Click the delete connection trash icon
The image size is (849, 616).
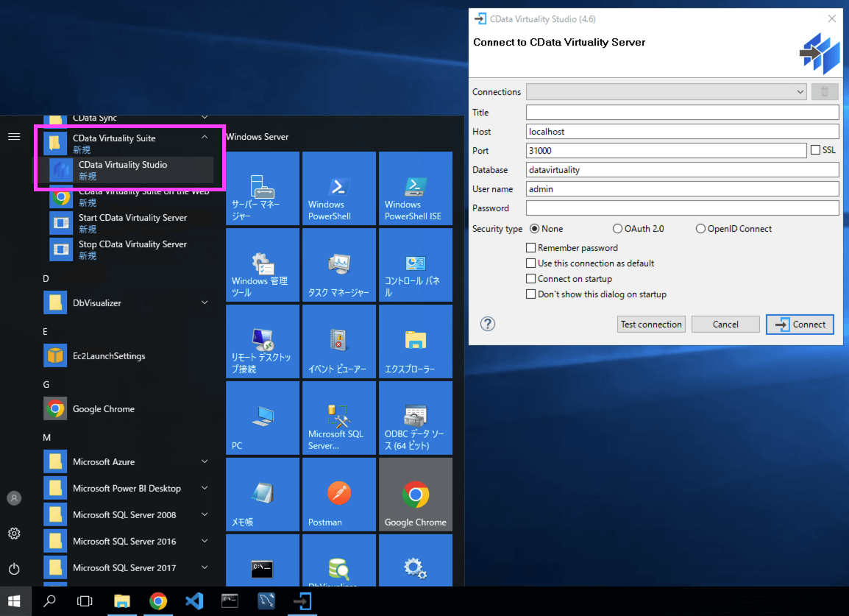click(824, 92)
